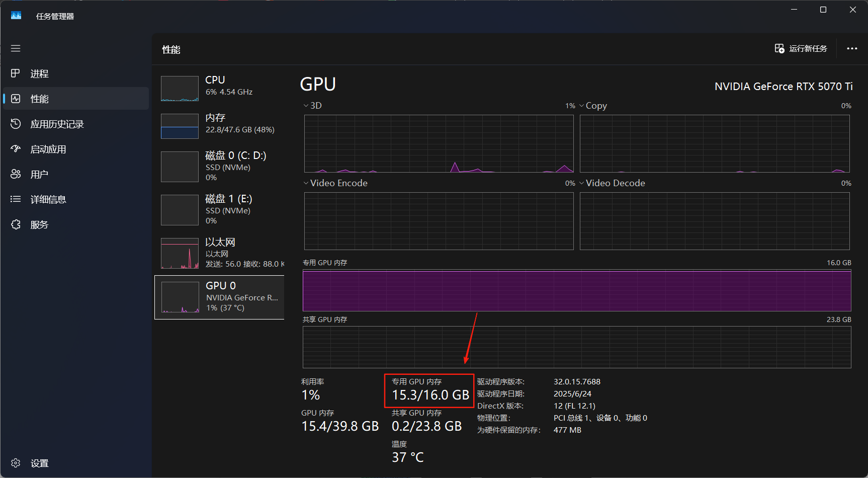Select the 以太网 (Ethernet) panel
Viewport: 868px width, 478px height.
pyautogui.click(x=220, y=253)
